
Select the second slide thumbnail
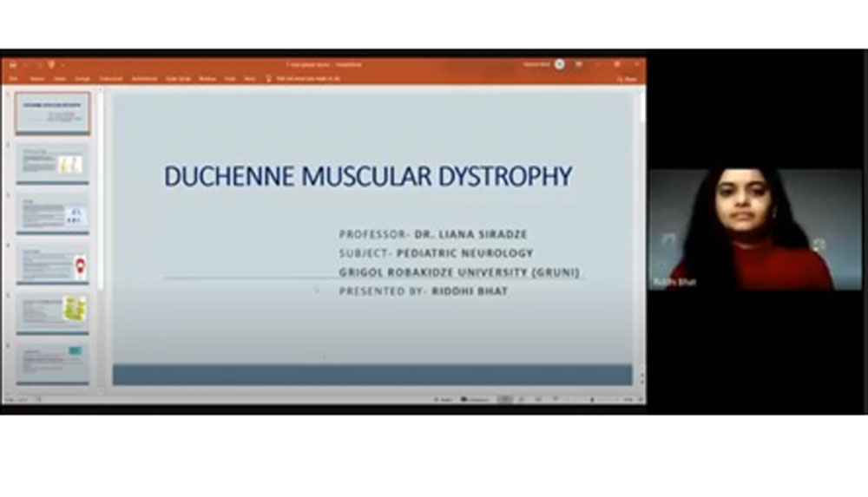52,162
